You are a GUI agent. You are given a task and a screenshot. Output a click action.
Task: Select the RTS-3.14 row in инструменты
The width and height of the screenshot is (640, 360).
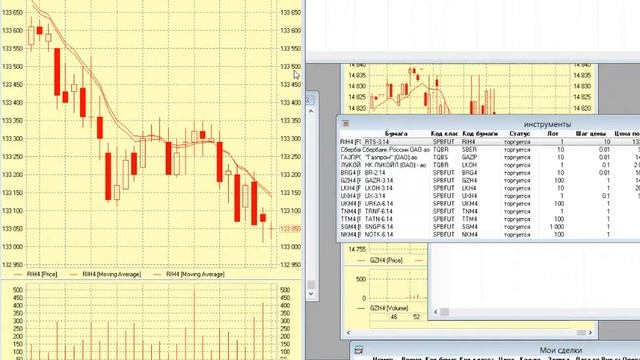click(x=490, y=142)
